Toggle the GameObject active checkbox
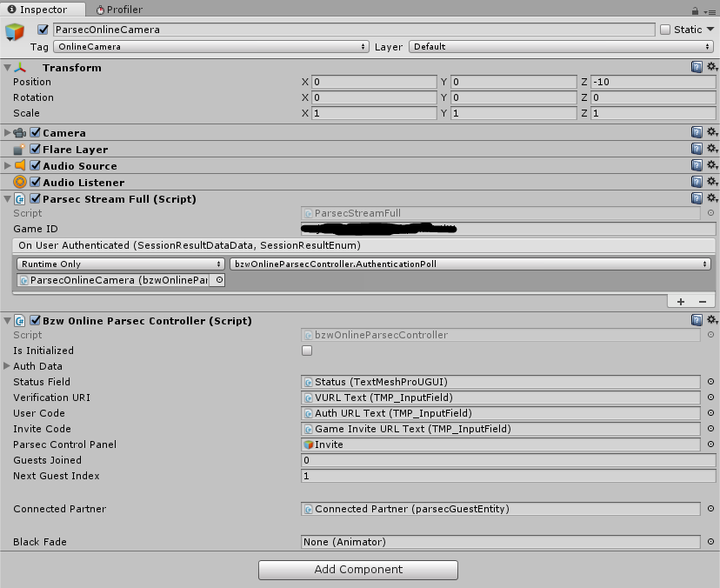The image size is (720, 588). click(43, 30)
